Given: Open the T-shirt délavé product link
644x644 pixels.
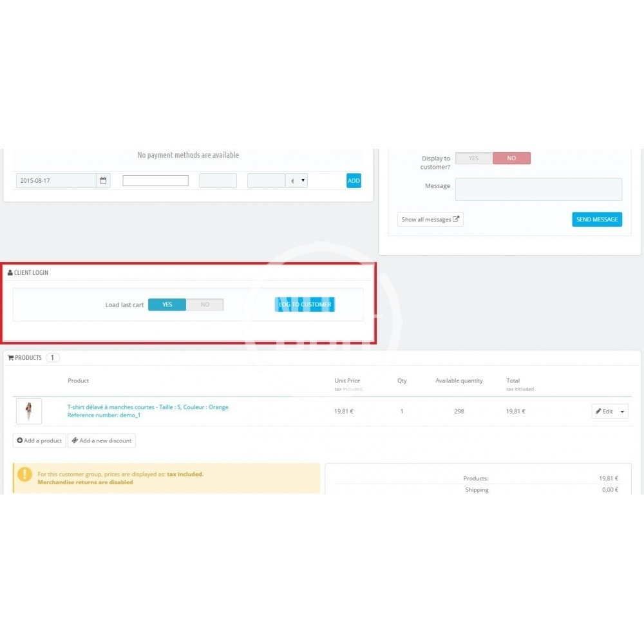Looking at the screenshot, I should 147,407.
